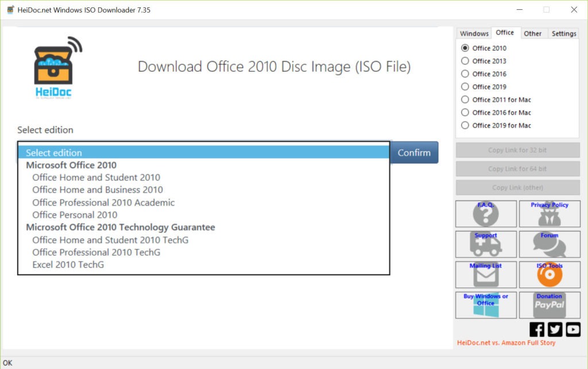Click Microsoft Office 2010 Technology Guarantee header
Screen dimensions: 588x369
pyautogui.click(x=121, y=227)
